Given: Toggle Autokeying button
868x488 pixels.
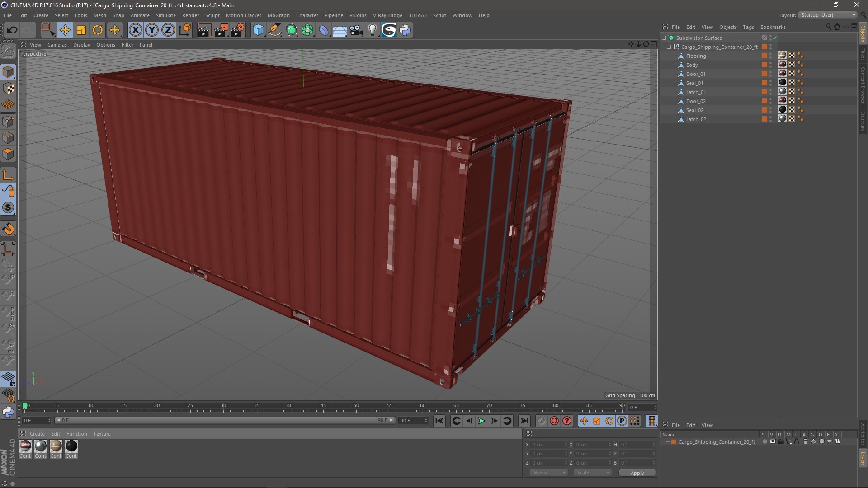Looking at the screenshot, I should [x=554, y=421].
